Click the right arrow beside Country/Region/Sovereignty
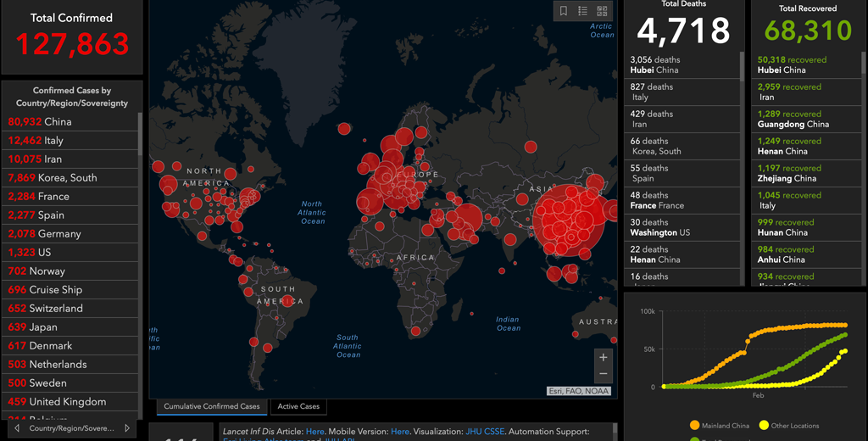 point(127,428)
